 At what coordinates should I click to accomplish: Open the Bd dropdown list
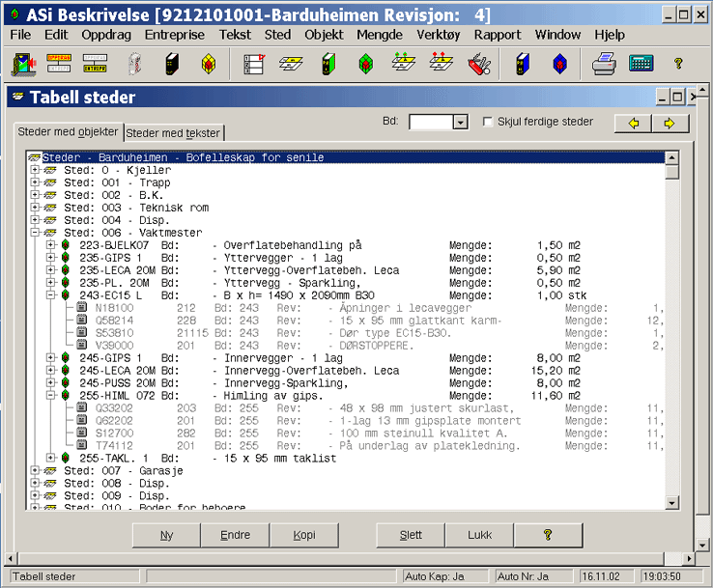[461, 123]
